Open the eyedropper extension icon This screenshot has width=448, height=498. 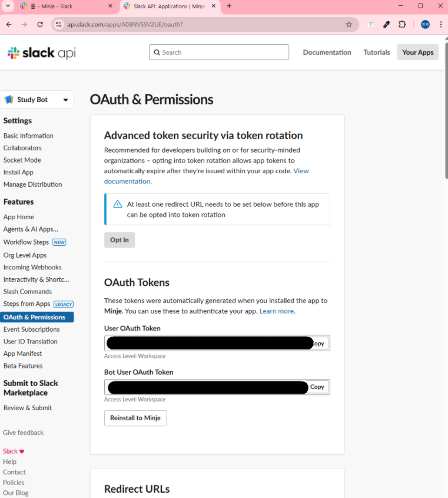pyautogui.click(x=386, y=24)
